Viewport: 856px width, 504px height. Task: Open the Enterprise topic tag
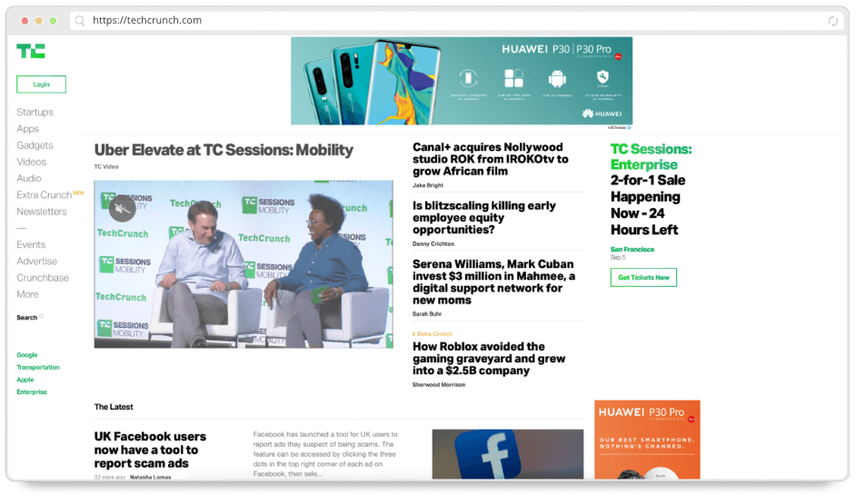tap(32, 391)
